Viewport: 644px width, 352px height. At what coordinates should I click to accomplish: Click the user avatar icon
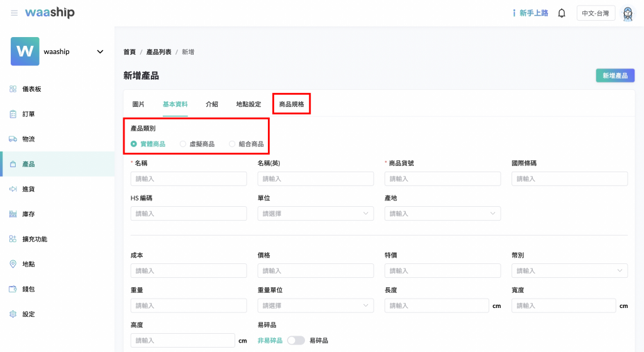click(627, 13)
